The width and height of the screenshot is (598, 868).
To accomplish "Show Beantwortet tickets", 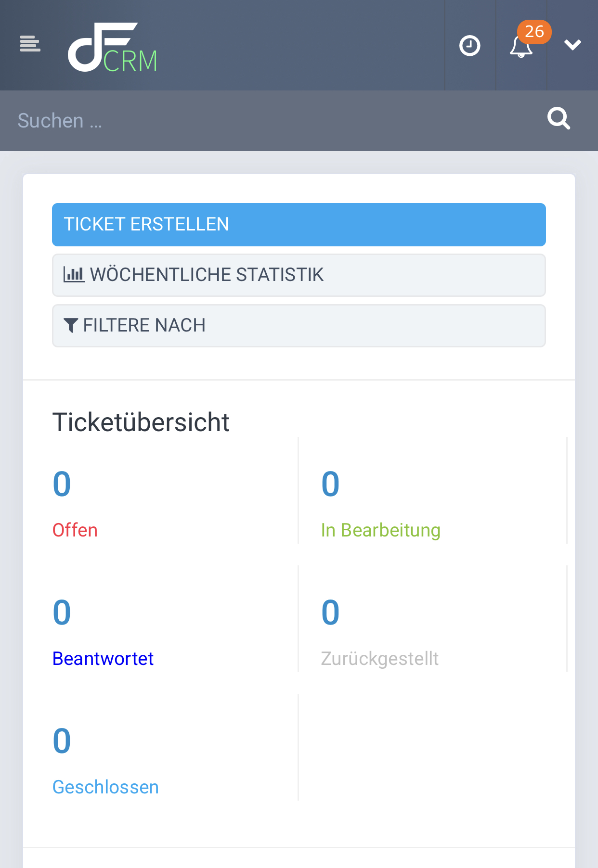I will click(x=103, y=658).
